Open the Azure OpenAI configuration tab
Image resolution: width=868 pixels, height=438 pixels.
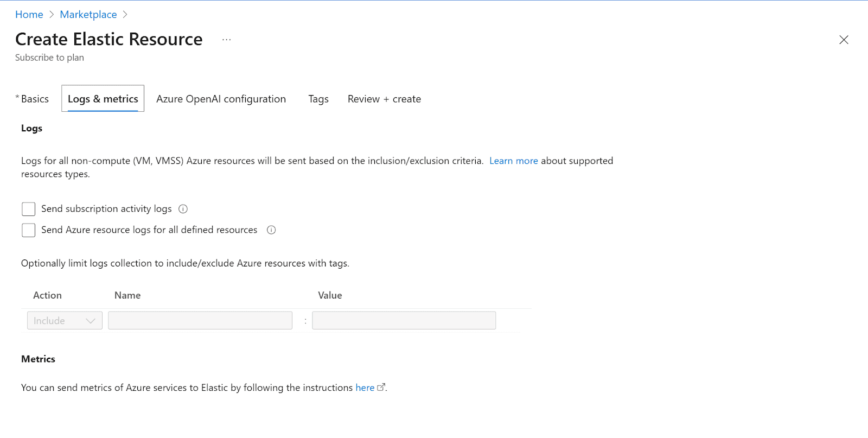(221, 99)
